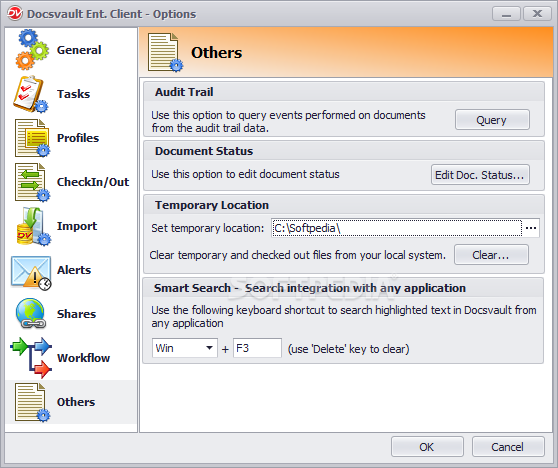
Task: Select the Alerts label
Action: [x=74, y=270]
